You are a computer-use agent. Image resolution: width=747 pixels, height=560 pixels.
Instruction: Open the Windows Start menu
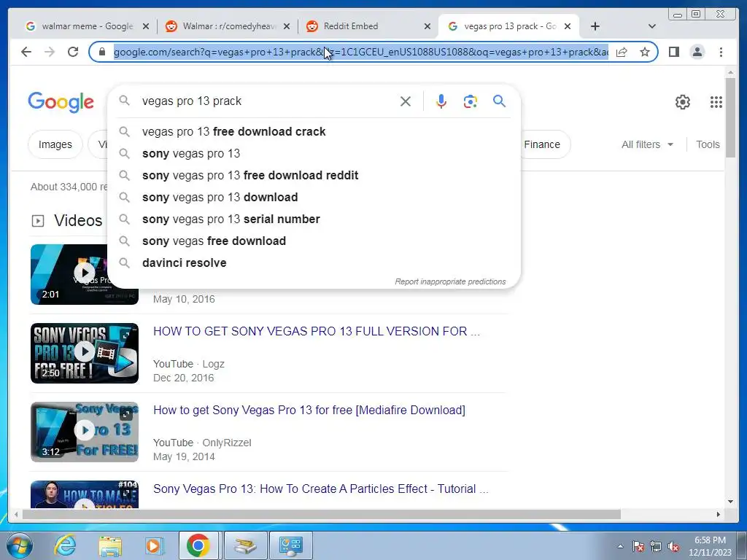[19, 545]
